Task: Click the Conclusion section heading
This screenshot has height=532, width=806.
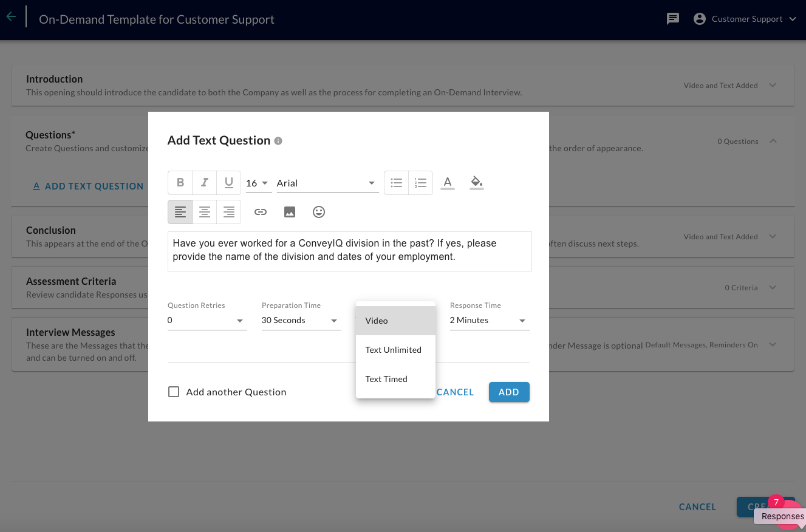Action: [51, 230]
